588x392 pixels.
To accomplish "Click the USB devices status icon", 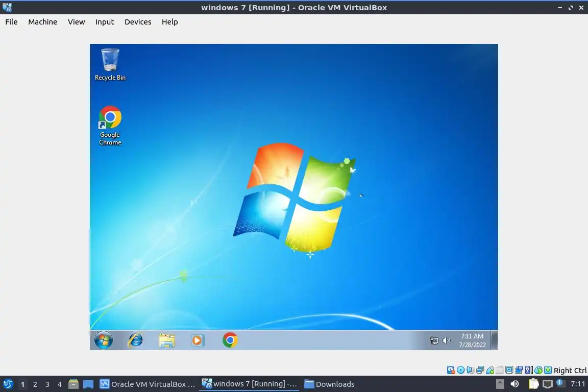I will [490, 370].
